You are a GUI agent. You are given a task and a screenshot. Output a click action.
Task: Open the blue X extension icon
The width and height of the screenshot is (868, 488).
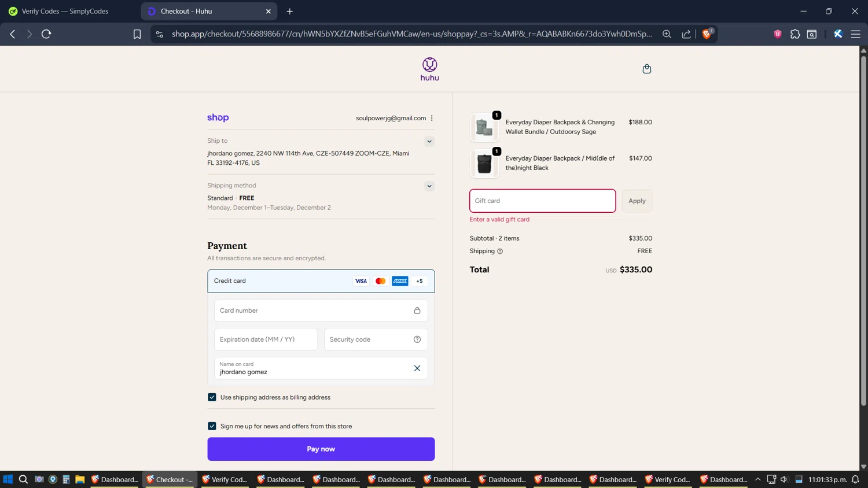coord(838,34)
